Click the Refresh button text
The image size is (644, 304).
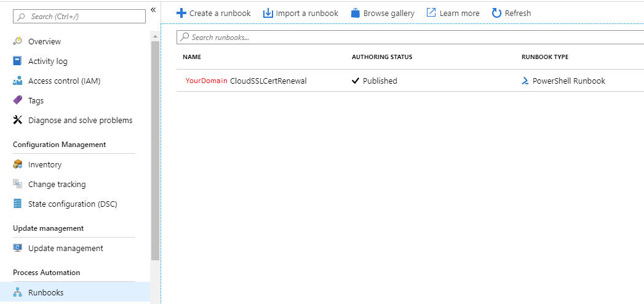point(518,13)
